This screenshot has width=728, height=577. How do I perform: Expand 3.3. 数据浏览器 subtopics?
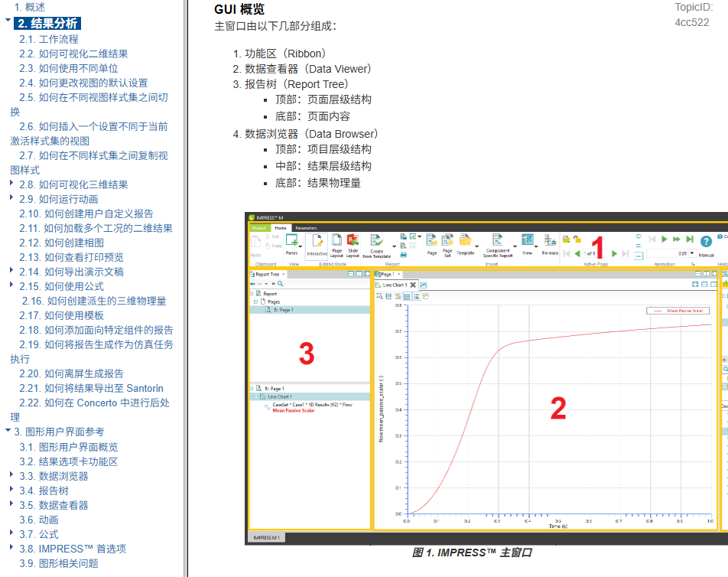click(x=11, y=474)
